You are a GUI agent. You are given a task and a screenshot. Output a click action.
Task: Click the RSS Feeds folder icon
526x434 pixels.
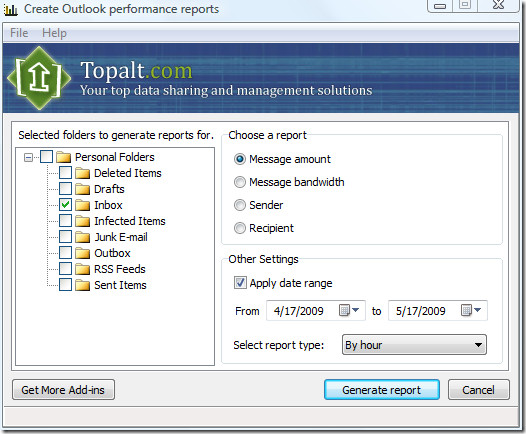point(82,269)
